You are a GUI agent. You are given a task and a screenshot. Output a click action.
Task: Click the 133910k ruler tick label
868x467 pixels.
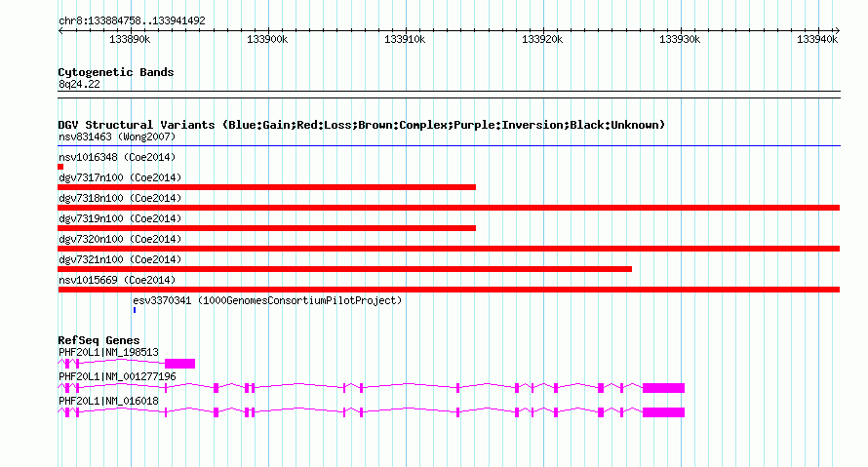coord(405,39)
